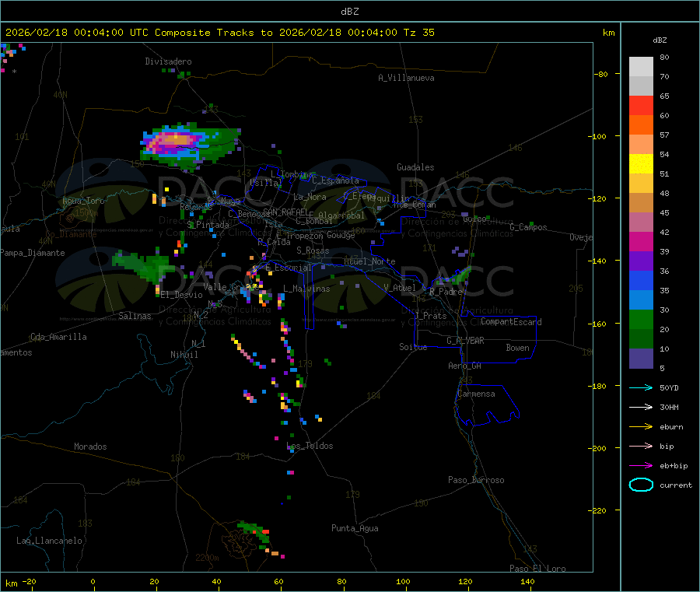Click the Divisadero map label
Viewport: 700px width, 592px height.
tap(168, 61)
